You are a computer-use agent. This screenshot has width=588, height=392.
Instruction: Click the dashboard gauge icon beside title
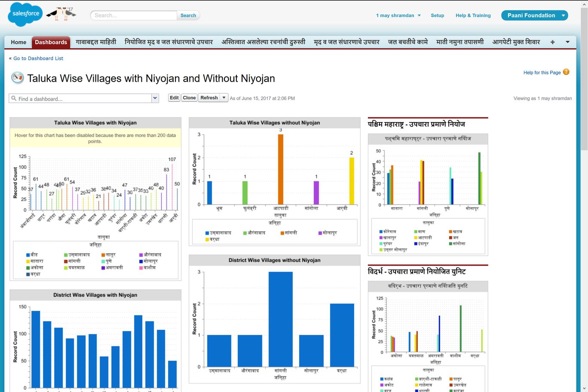click(17, 78)
